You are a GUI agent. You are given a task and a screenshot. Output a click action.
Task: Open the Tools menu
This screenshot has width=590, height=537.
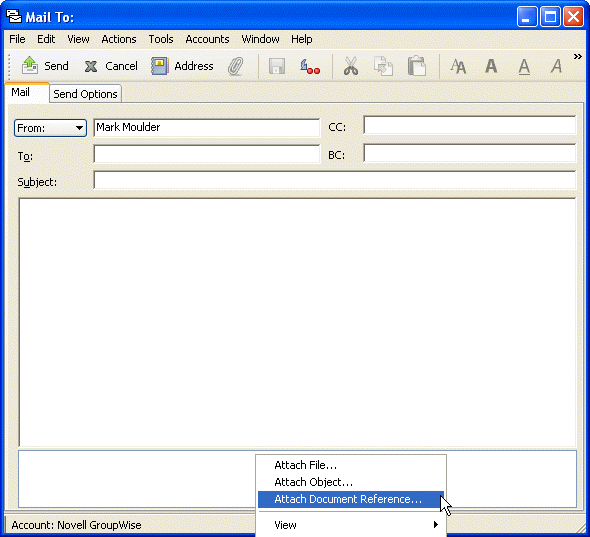click(161, 39)
